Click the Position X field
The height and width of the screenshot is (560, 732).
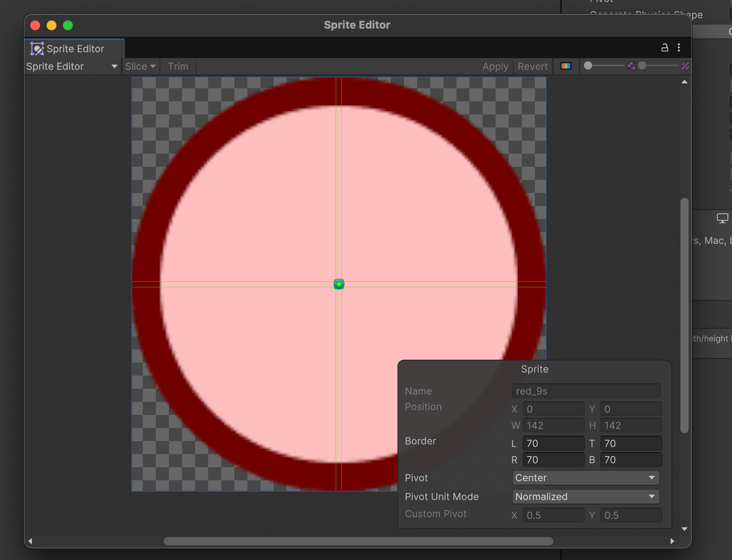553,409
